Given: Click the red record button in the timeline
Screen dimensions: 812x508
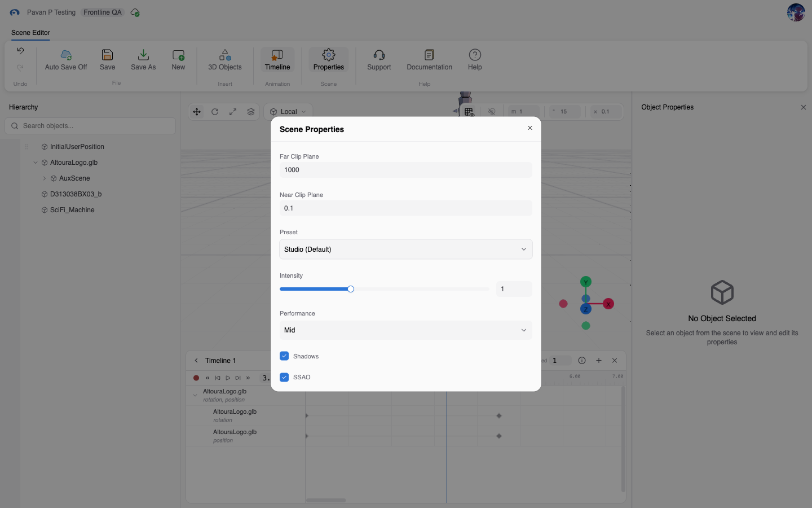Looking at the screenshot, I should pyautogui.click(x=196, y=378).
